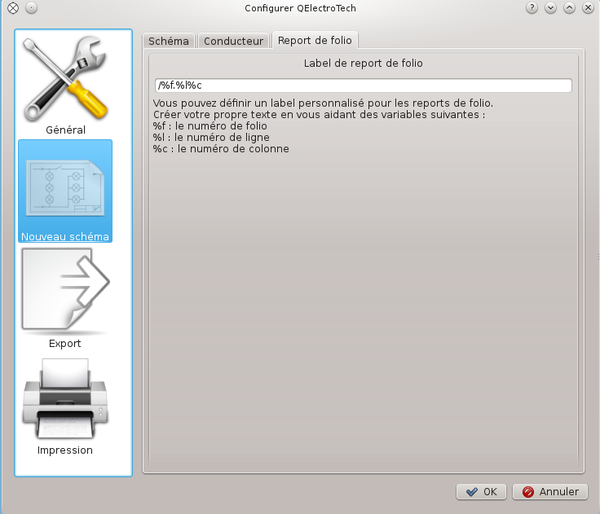Click the '%l : le numéro de ligne' line

tap(211, 137)
